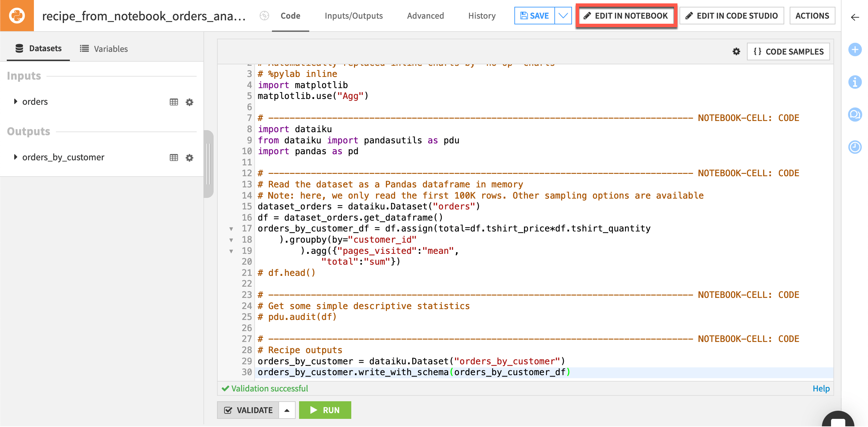The width and height of the screenshot is (868, 427).
Task: Click the Save dropdown arrow
Action: pyautogui.click(x=564, y=16)
